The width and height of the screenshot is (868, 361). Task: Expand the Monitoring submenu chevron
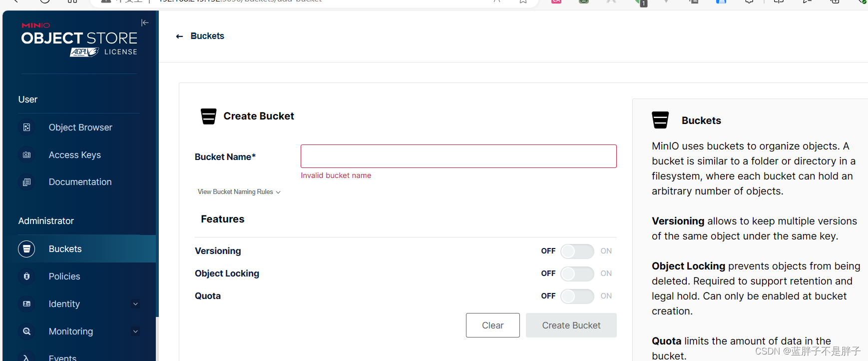[135, 331]
